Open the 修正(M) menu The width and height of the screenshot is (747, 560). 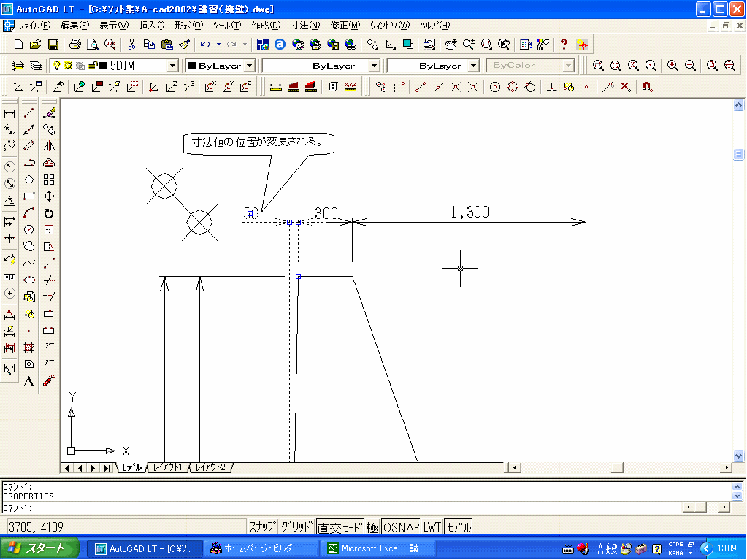click(x=345, y=26)
